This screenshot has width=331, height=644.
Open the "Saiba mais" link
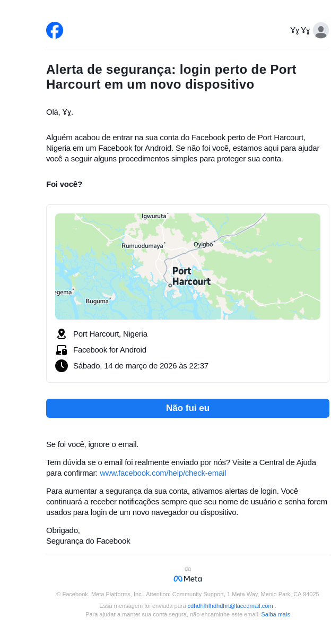pos(275,614)
